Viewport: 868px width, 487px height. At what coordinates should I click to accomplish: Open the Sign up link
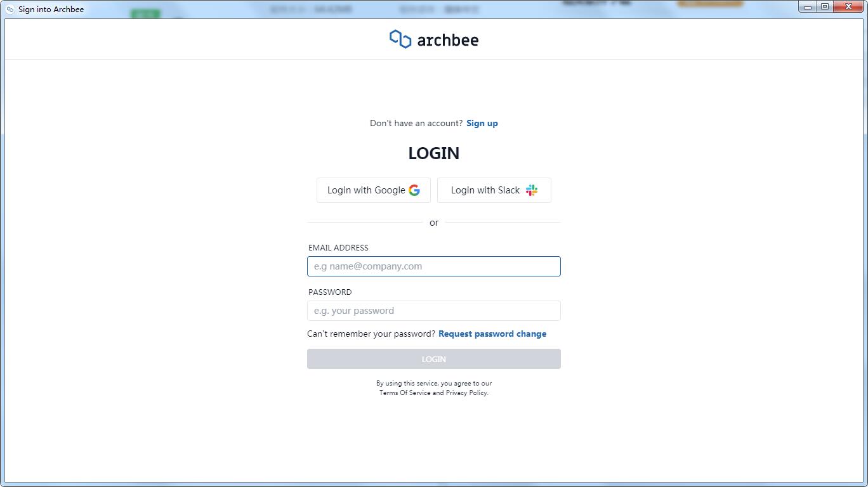point(482,123)
